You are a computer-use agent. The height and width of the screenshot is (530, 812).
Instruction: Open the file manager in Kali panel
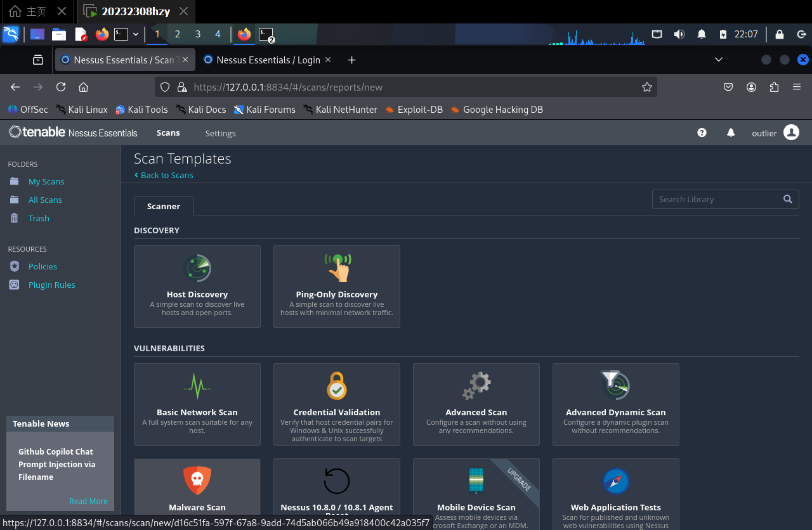(x=59, y=34)
